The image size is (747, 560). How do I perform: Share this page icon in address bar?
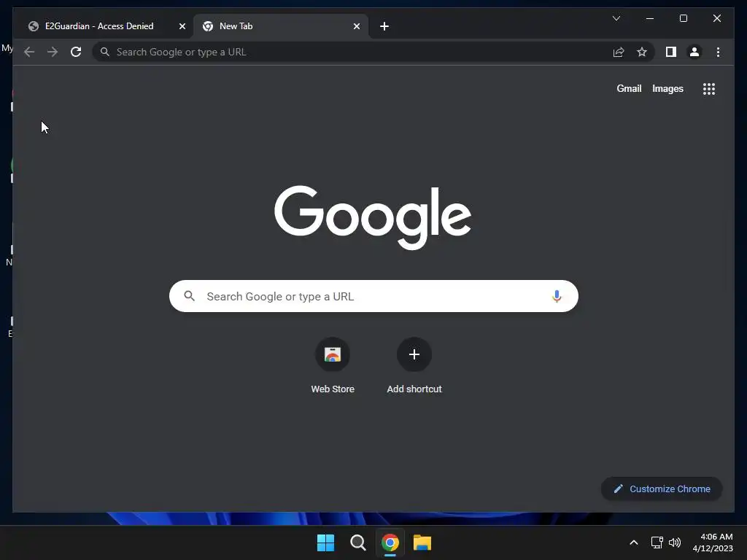click(x=619, y=52)
